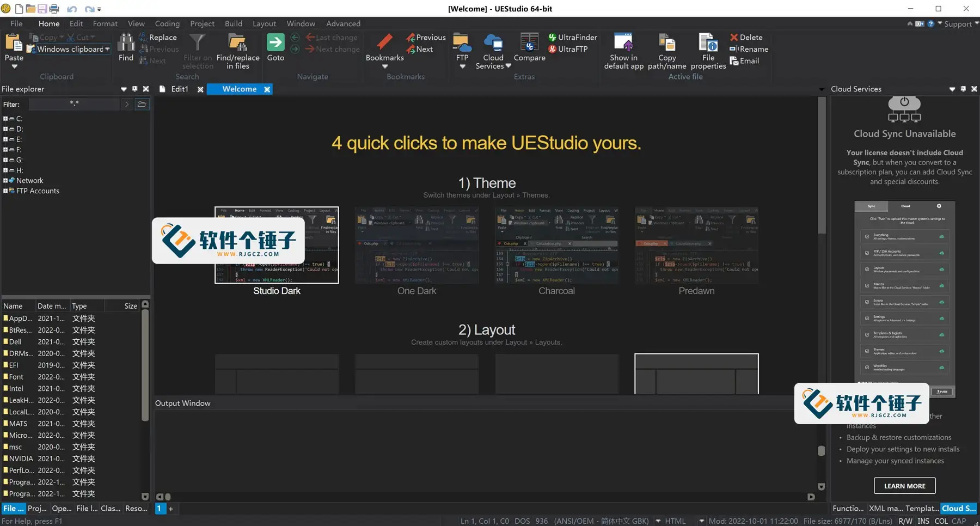Sort file list by Size column
980x526 pixels.
(122, 306)
